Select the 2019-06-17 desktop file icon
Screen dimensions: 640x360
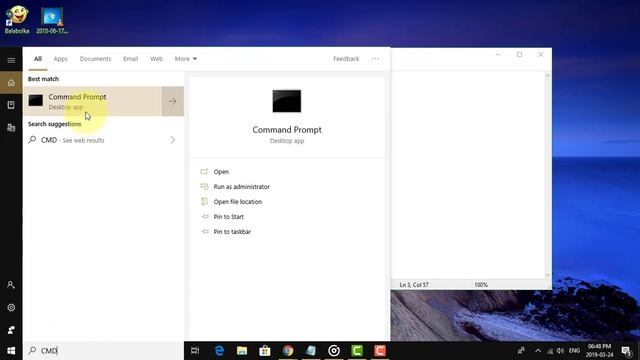pos(52,19)
